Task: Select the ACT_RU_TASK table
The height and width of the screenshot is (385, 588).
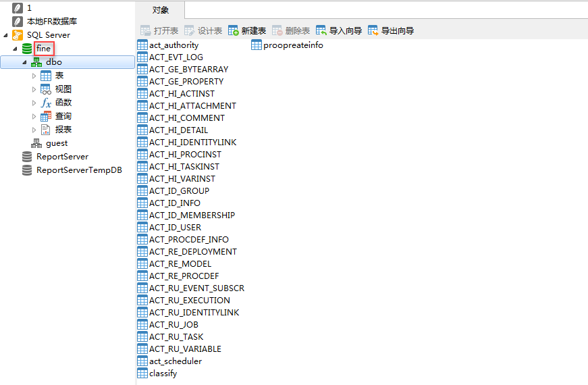Action: 176,337
